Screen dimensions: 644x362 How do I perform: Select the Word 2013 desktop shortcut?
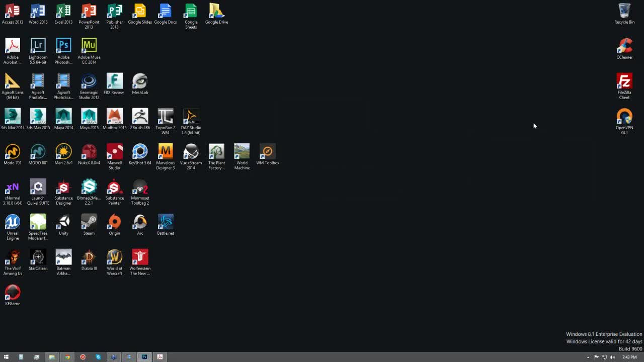pos(38,14)
